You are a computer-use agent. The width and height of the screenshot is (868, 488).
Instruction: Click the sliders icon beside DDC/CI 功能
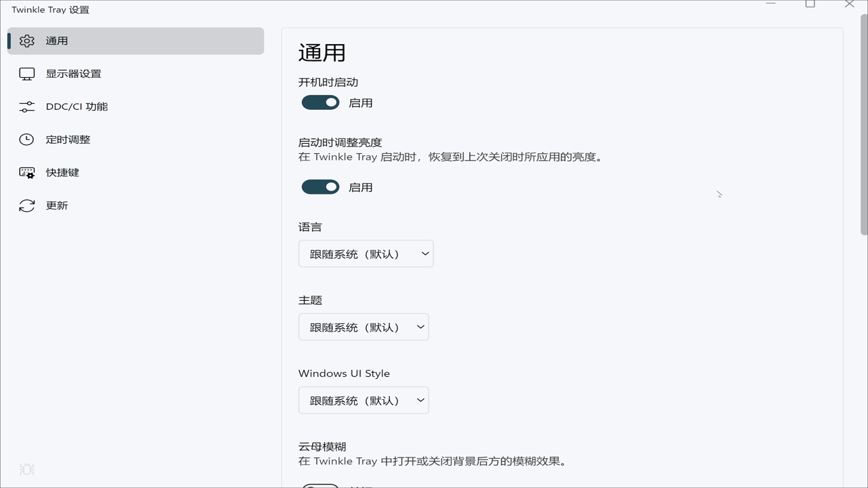26,106
